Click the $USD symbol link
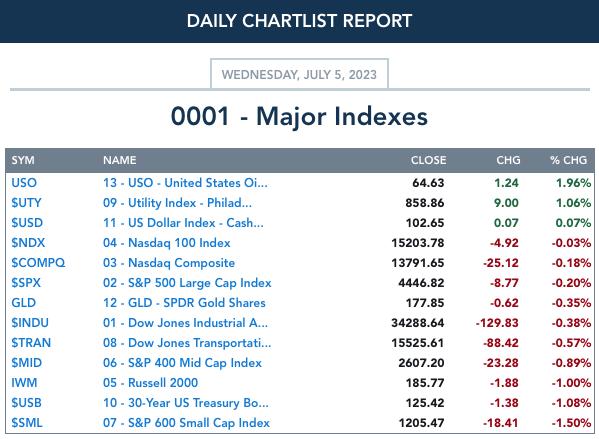Screen dimensions: 599x439 coord(27,222)
